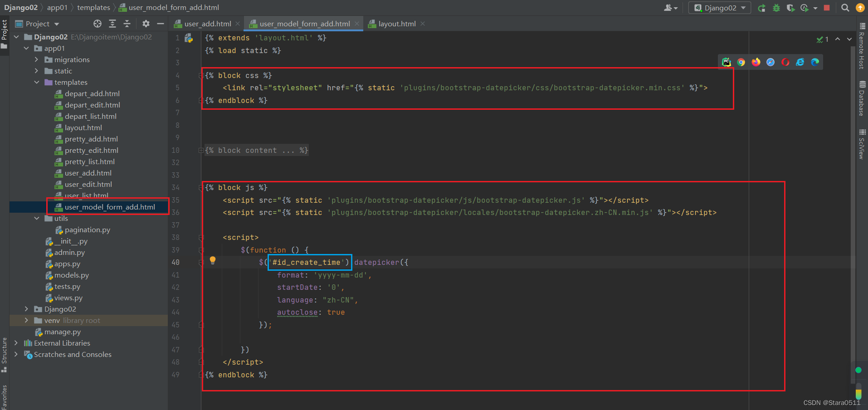The width and height of the screenshot is (868, 410).
Task: Select the user_model_form_add.html tab
Action: [305, 24]
